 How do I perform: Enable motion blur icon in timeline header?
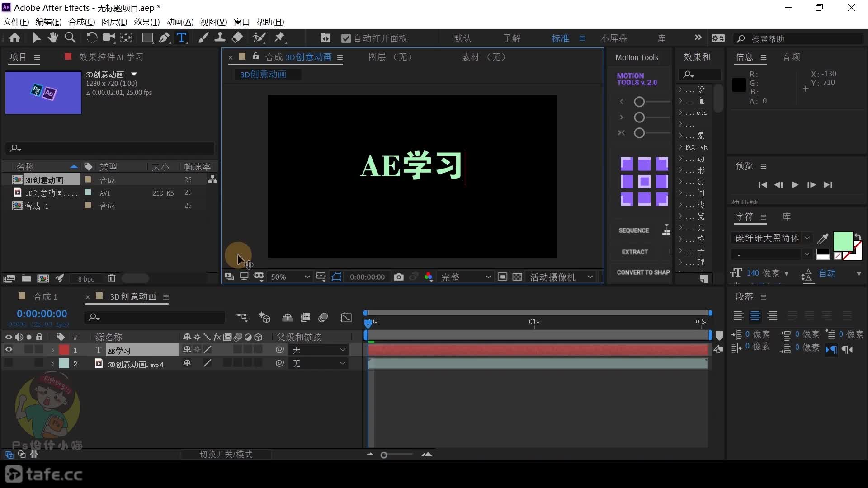tap(323, 318)
